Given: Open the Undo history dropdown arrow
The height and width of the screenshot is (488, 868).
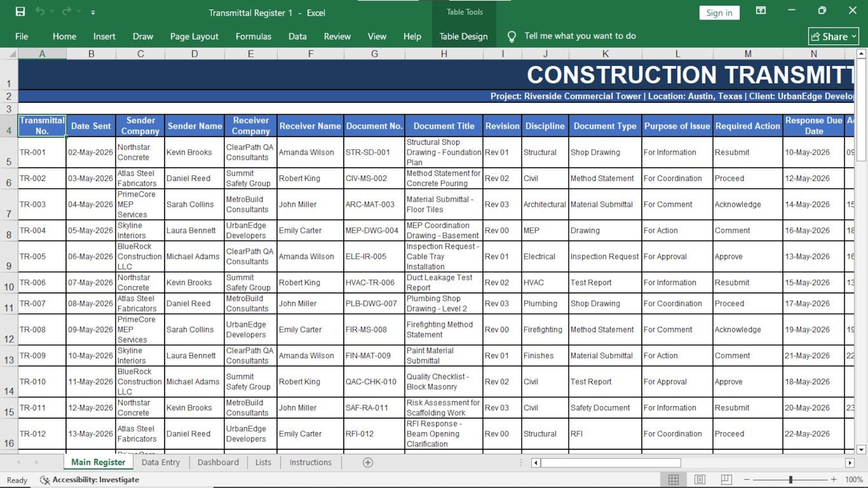Looking at the screenshot, I should [x=52, y=11].
